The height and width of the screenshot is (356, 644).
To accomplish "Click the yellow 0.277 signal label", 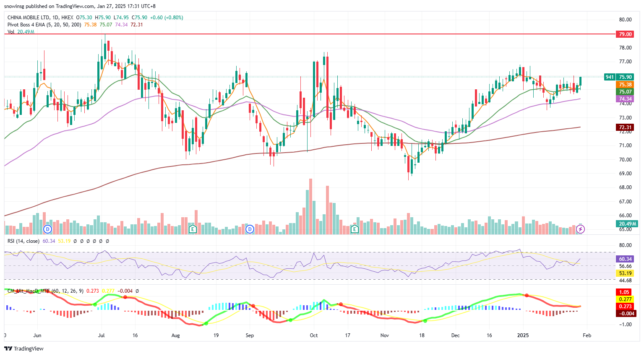I will pos(625,299).
